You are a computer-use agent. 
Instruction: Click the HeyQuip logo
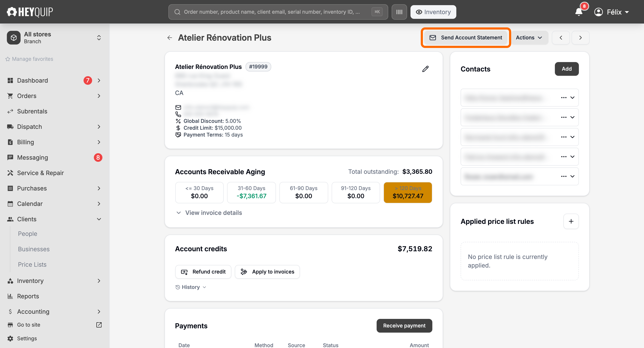[x=30, y=12]
